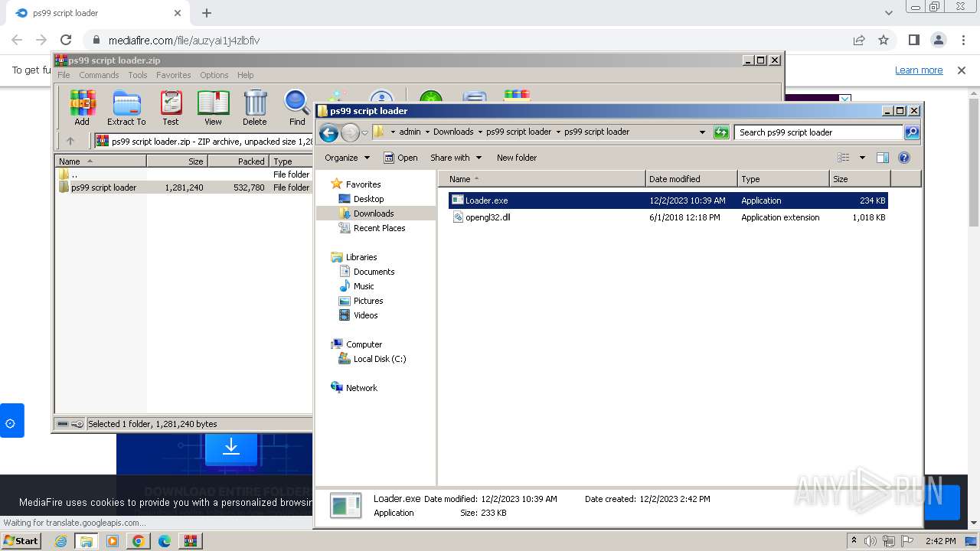Viewport: 980px width, 551px height.
Task: Open Local Disk (C:) in navigation pane
Action: coord(379,359)
